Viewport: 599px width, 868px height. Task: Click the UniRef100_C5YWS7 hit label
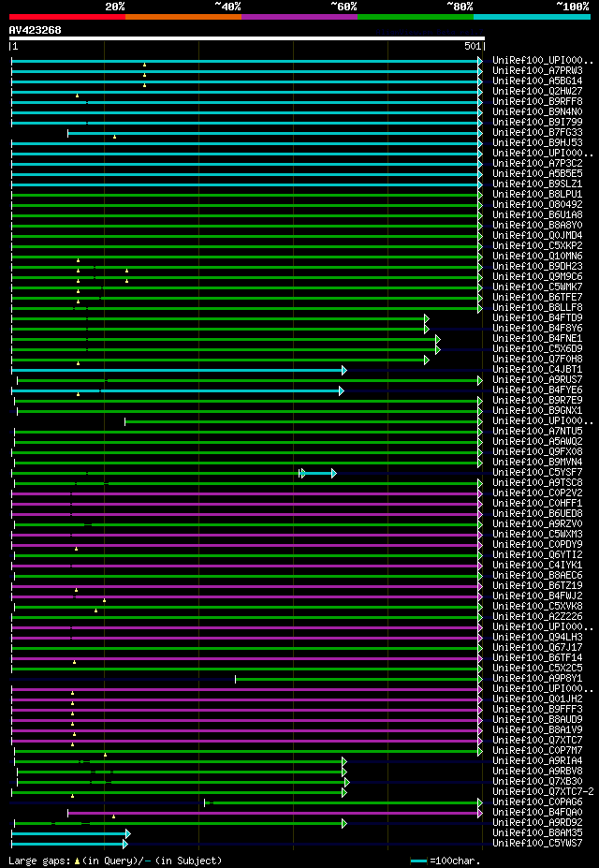point(537,845)
